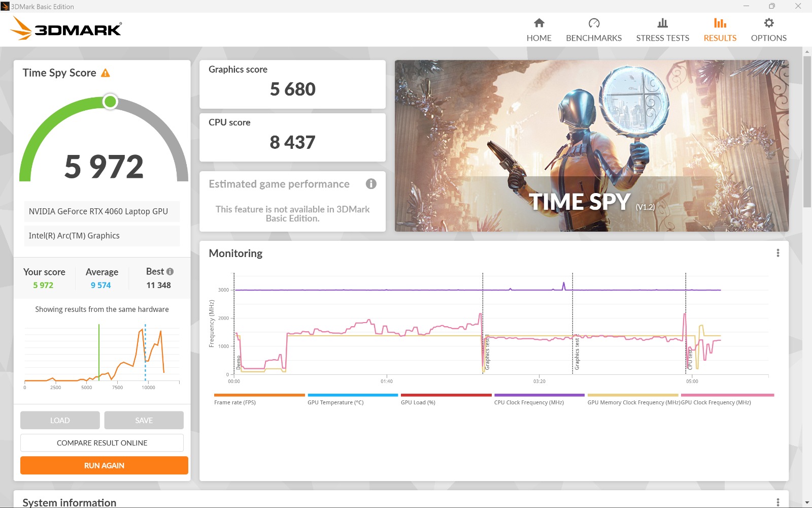This screenshot has width=812, height=508.
Task: Click info icon beside Estimated game performance
Action: [371, 184]
